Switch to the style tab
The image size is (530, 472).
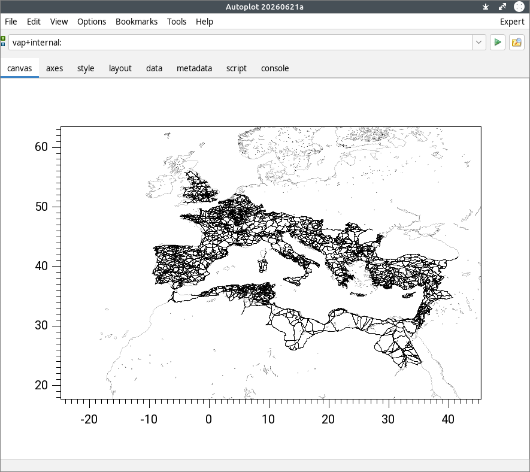86,68
